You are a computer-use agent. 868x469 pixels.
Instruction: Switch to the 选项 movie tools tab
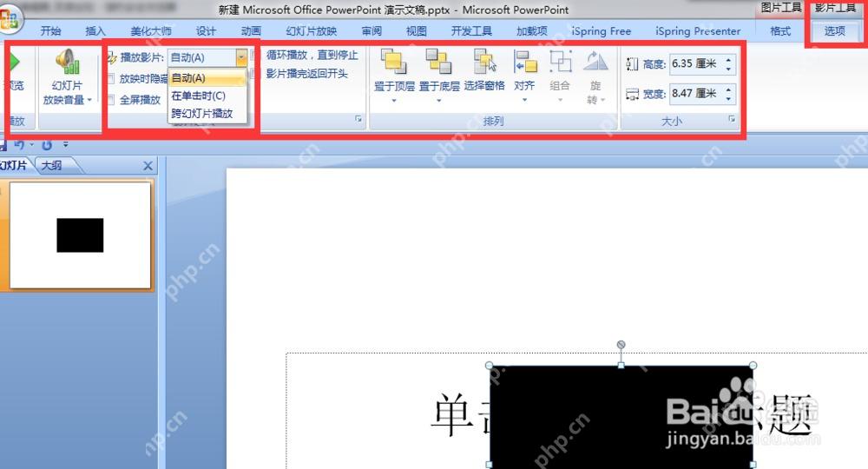(x=835, y=31)
